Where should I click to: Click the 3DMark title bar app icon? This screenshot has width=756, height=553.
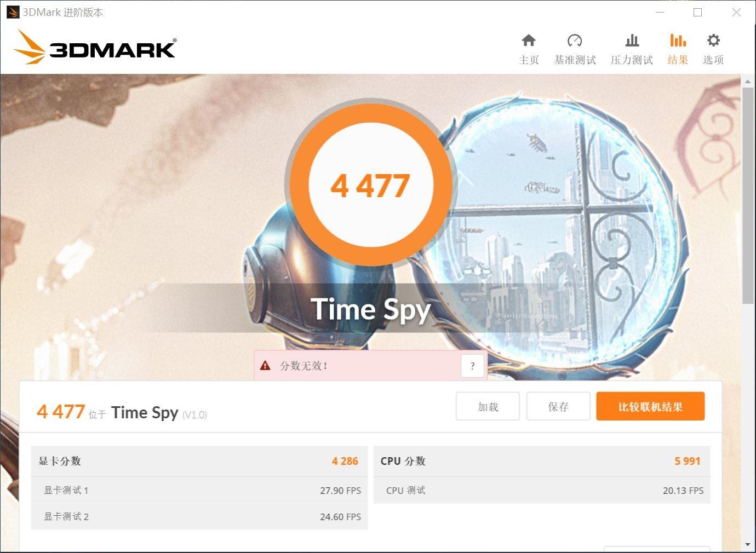12,12
